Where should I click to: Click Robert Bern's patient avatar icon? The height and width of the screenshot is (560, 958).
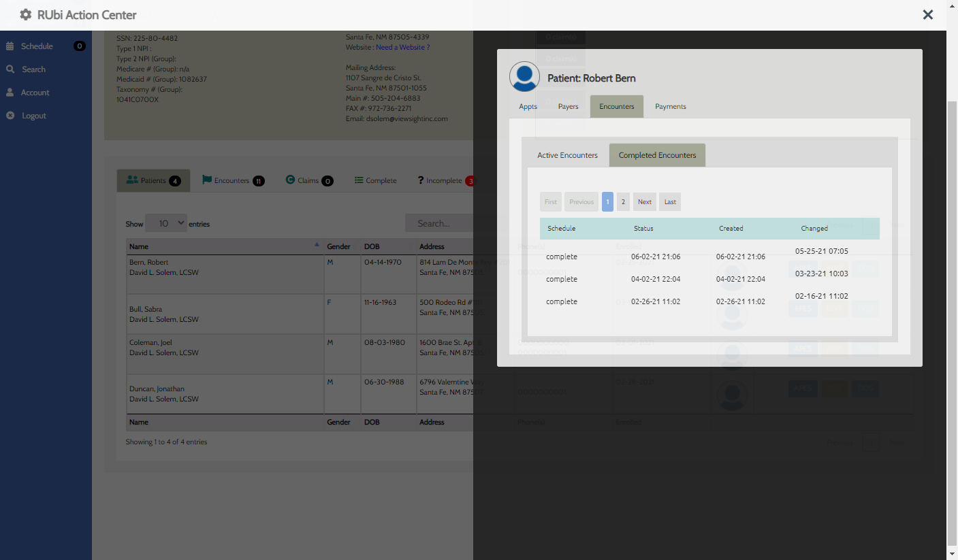524,77
